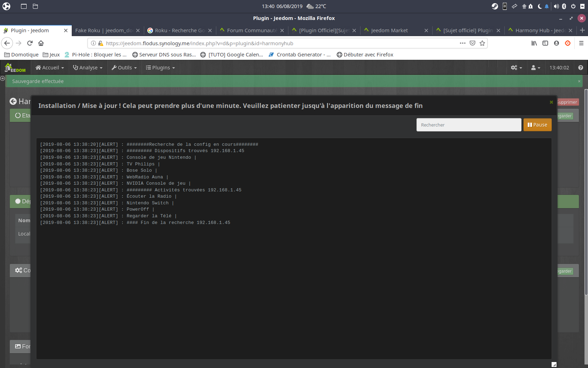Go to the Firefox home page
Viewport: 588px width, 368px height.
[41, 43]
